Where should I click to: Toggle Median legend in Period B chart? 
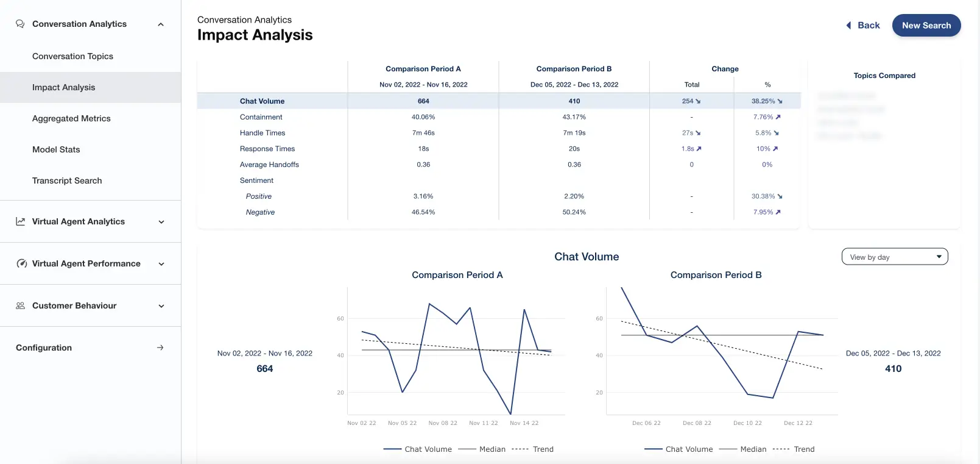coord(743,449)
